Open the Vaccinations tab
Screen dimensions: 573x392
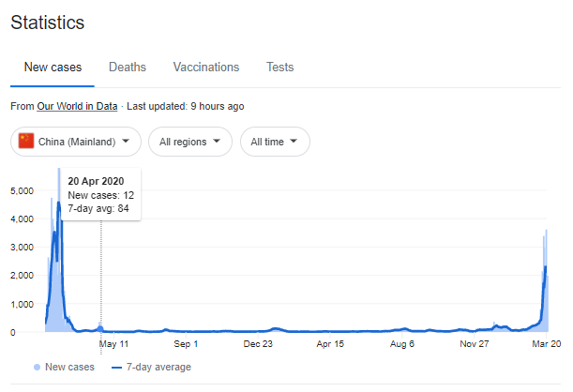click(x=205, y=68)
